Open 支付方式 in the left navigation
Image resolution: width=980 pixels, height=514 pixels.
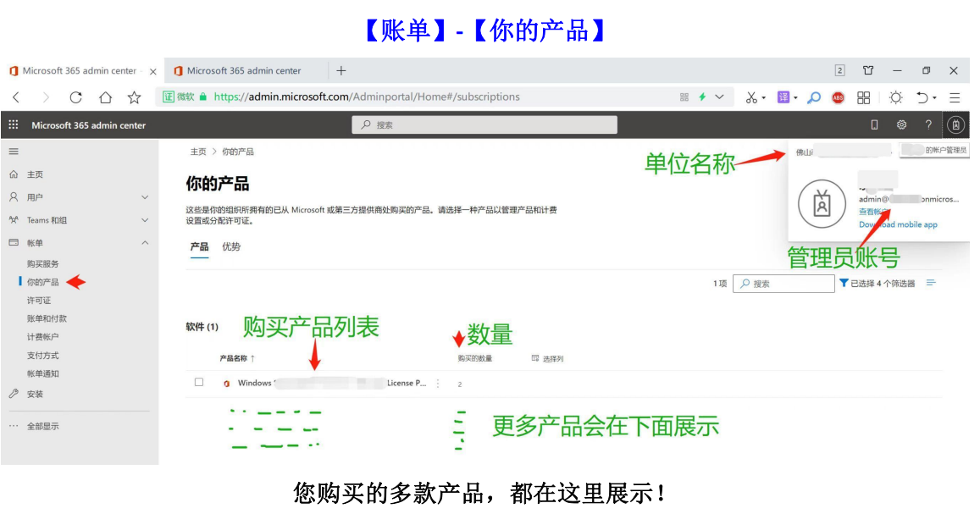point(43,356)
